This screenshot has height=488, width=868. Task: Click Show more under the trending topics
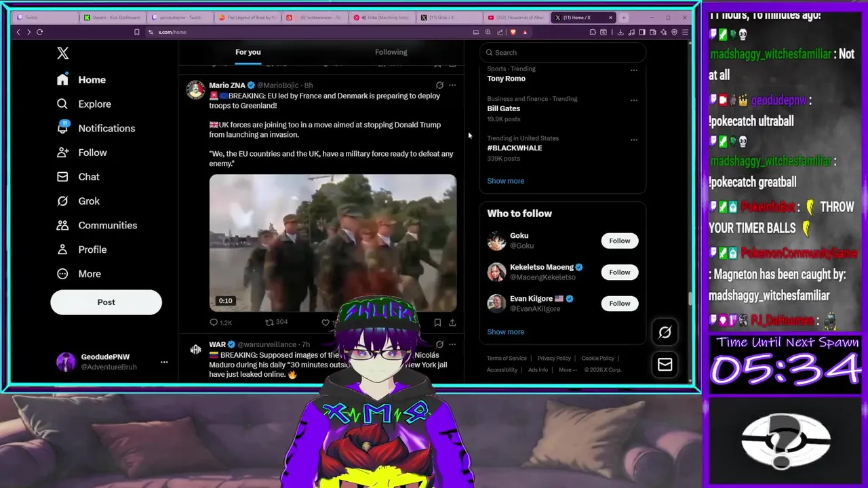pyautogui.click(x=505, y=181)
